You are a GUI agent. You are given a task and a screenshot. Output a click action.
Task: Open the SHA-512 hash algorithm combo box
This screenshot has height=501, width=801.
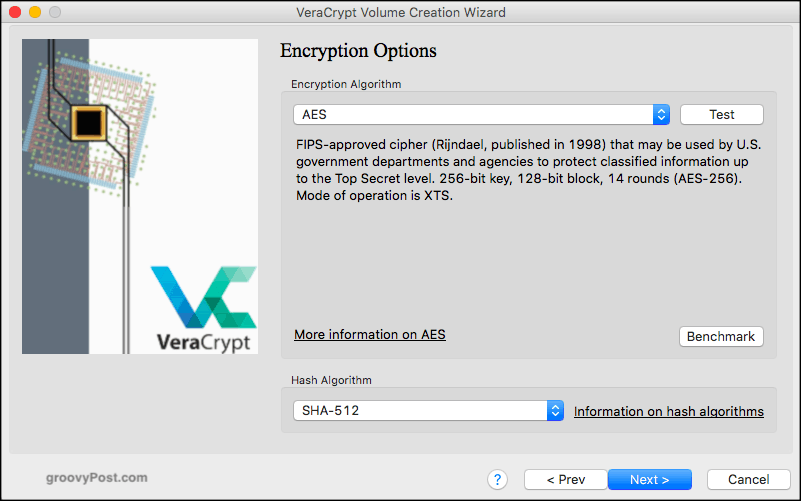(428, 411)
